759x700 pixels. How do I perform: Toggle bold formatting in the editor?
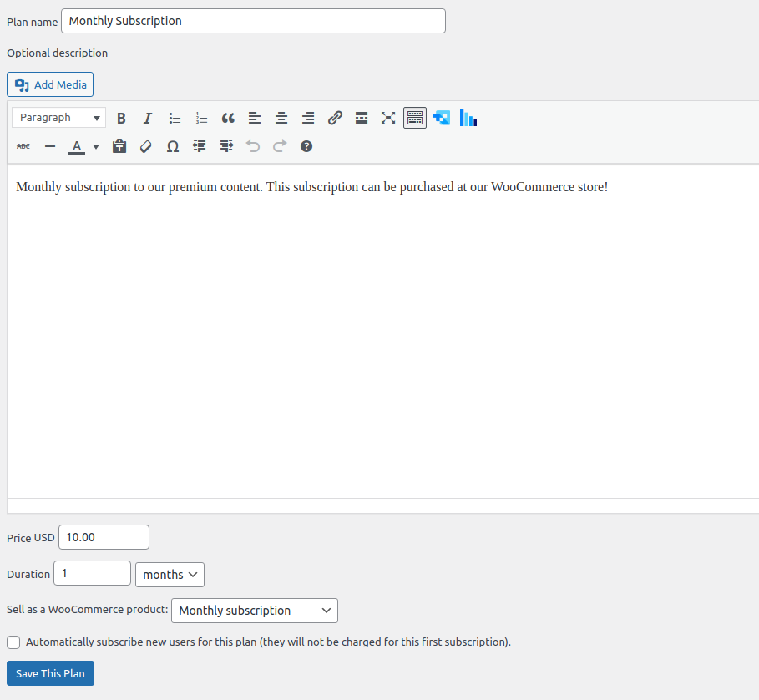(121, 118)
